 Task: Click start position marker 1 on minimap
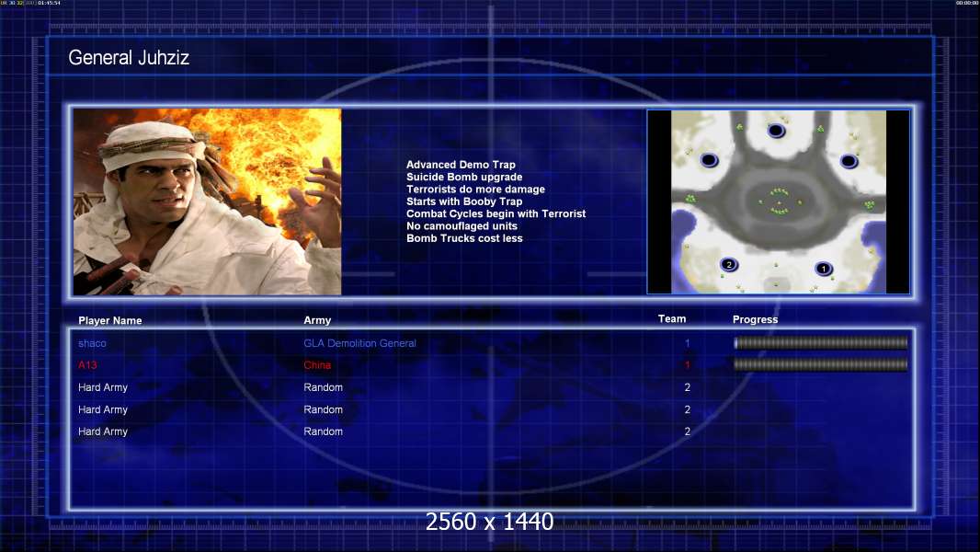pos(824,269)
